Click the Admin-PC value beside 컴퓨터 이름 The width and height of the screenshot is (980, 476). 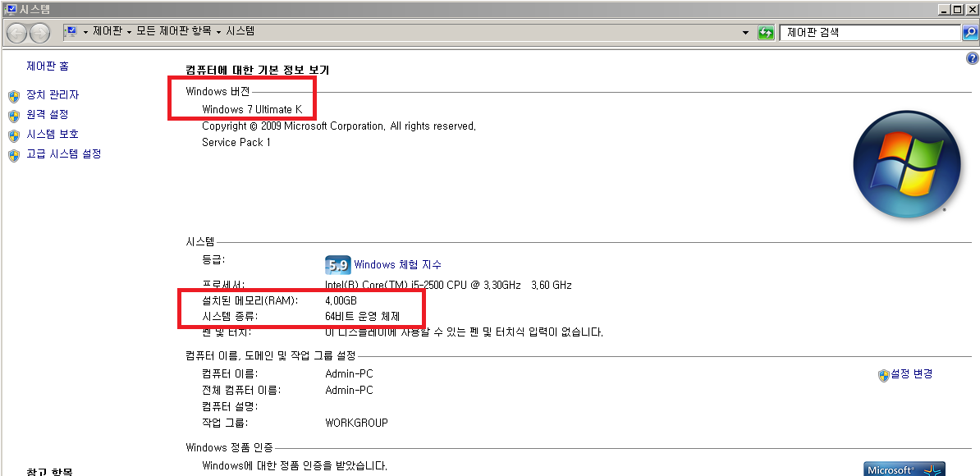click(x=350, y=373)
